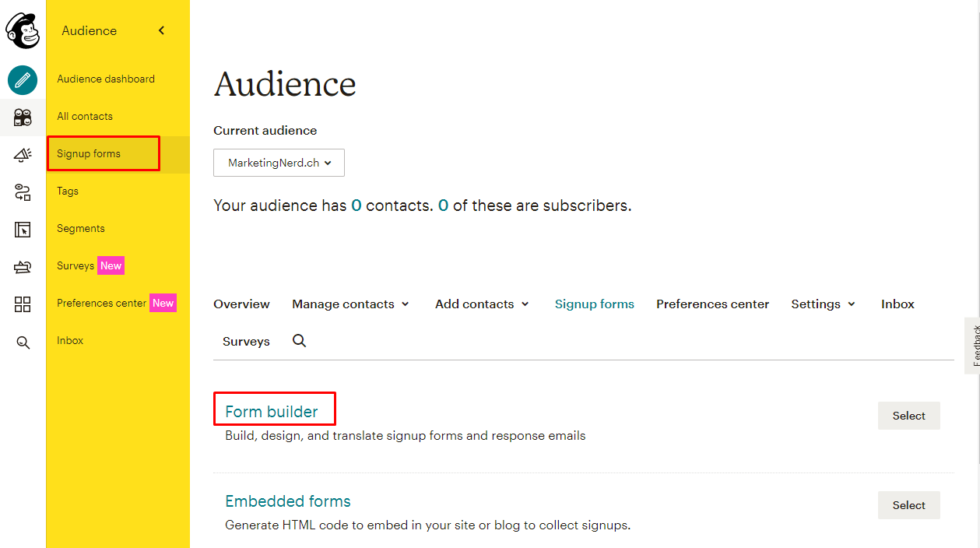Collapse the Audience side panel chevron
This screenshot has width=980, height=548.
click(x=162, y=30)
